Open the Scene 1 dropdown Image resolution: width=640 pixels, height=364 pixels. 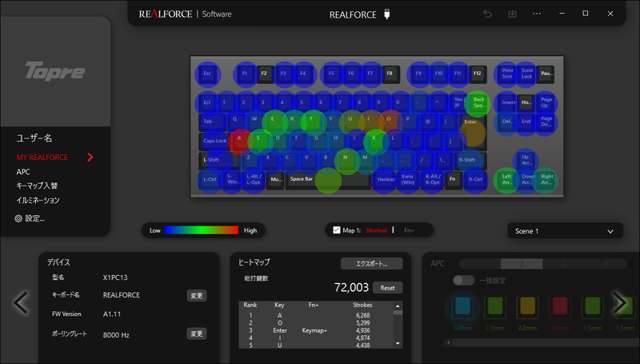565,230
